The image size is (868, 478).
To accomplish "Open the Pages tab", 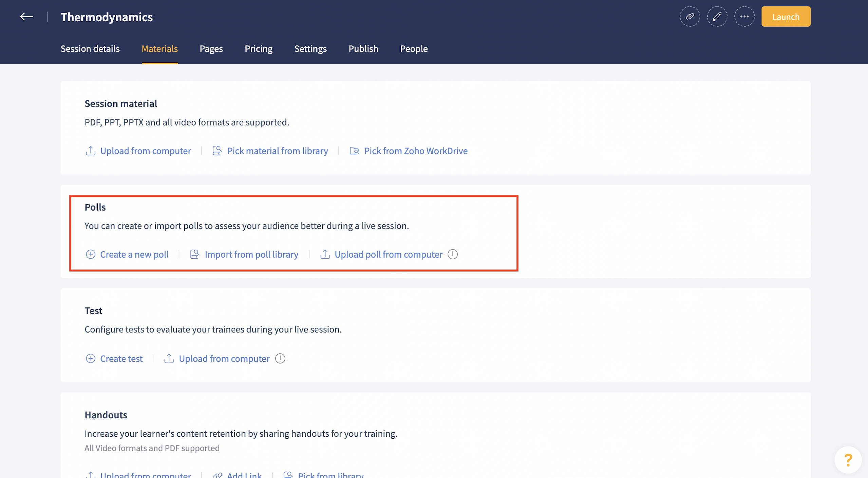I will [x=211, y=49].
